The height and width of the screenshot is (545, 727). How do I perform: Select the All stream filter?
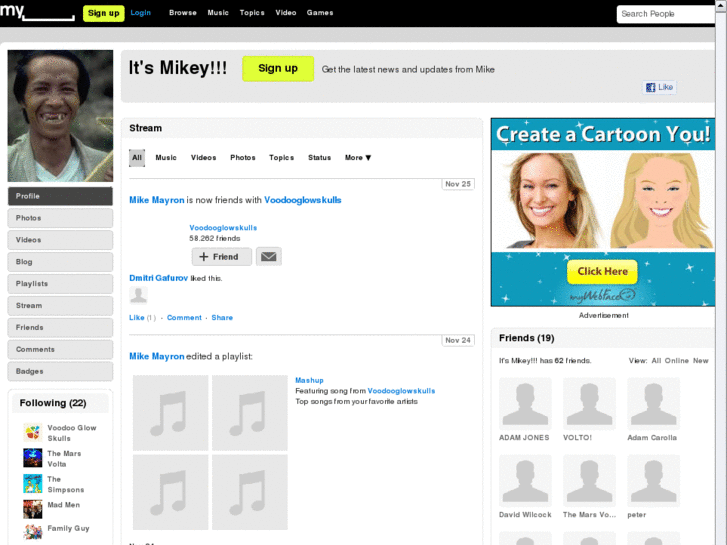point(137,158)
